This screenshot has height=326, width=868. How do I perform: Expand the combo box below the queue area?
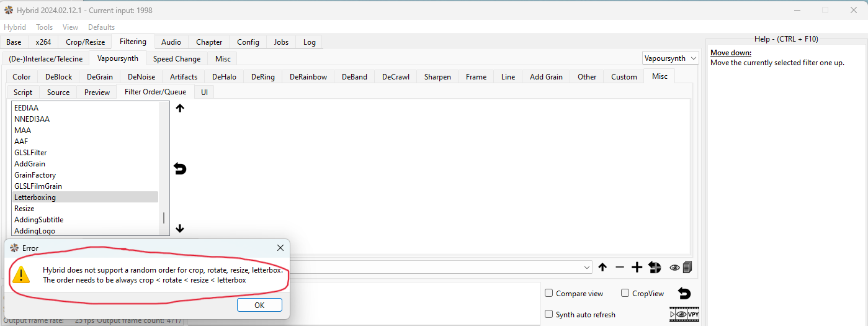tap(587, 268)
